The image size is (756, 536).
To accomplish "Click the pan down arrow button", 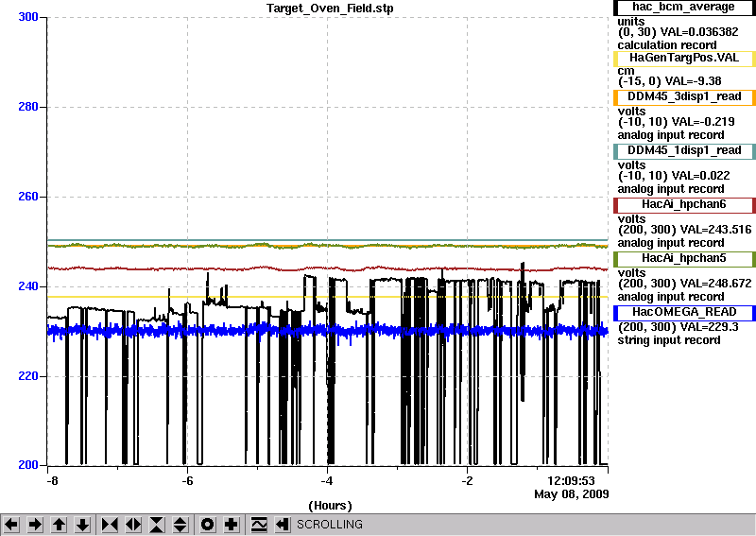I will click(x=83, y=525).
